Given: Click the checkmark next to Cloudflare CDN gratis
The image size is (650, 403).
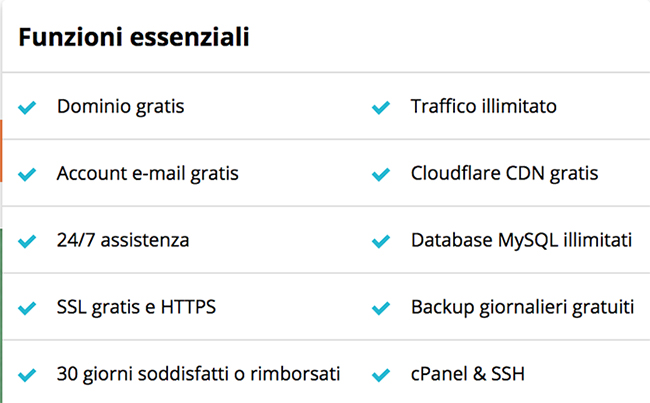Looking at the screenshot, I should point(380,174).
